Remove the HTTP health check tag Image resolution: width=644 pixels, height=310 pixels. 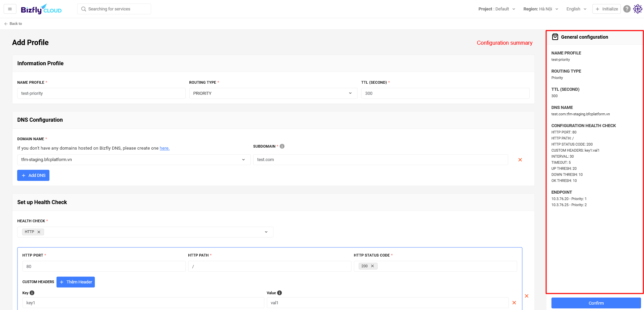click(39, 232)
